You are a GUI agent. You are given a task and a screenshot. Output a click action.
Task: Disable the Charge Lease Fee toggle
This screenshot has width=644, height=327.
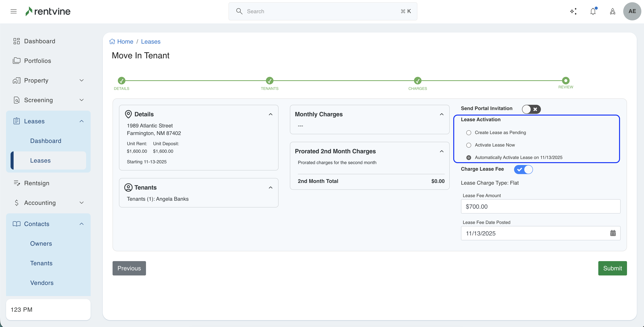tap(523, 170)
